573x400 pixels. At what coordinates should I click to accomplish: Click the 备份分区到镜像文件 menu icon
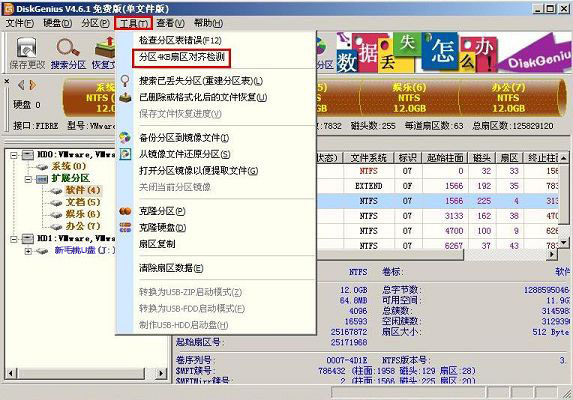[x=125, y=138]
